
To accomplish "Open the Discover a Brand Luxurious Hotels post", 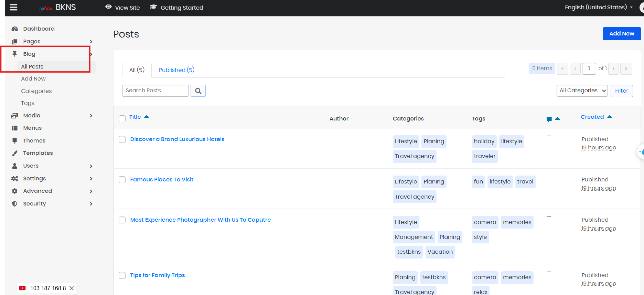I will [177, 139].
